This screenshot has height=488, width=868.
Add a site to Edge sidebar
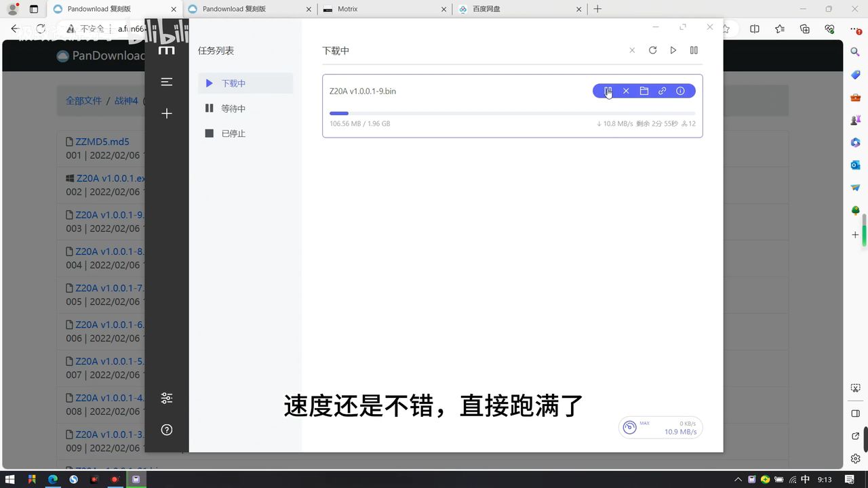(x=856, y=235)
